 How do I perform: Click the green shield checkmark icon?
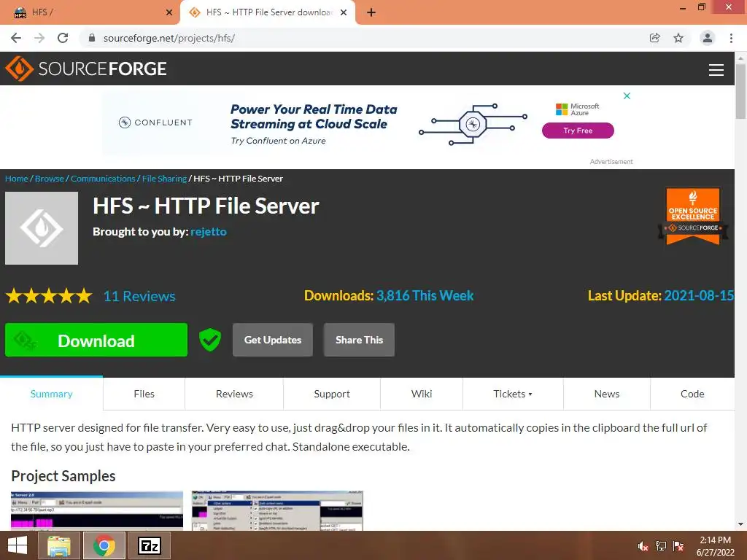point(209,340)
